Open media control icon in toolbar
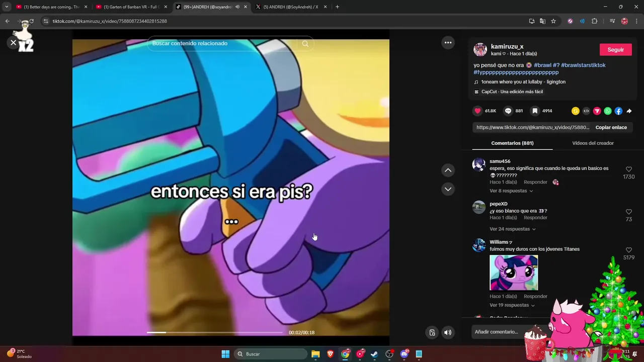Screen dimensions: 644x362 [x=612, y=21]
